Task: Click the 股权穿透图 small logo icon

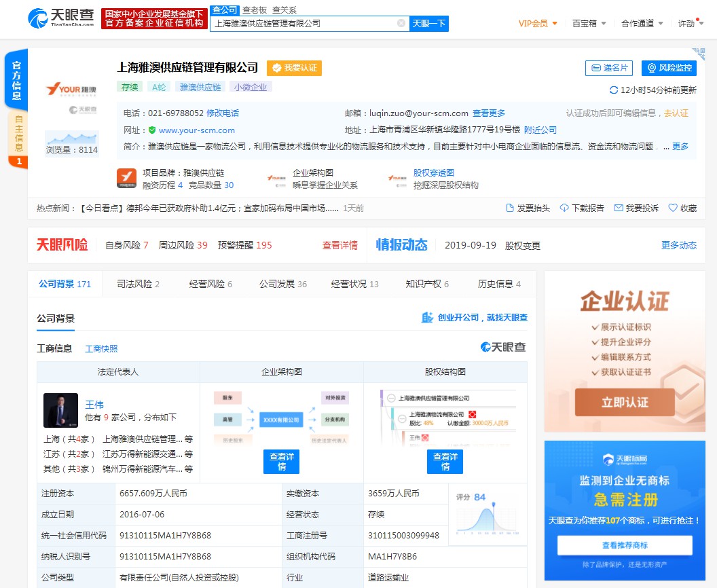Action: point(397,179)
